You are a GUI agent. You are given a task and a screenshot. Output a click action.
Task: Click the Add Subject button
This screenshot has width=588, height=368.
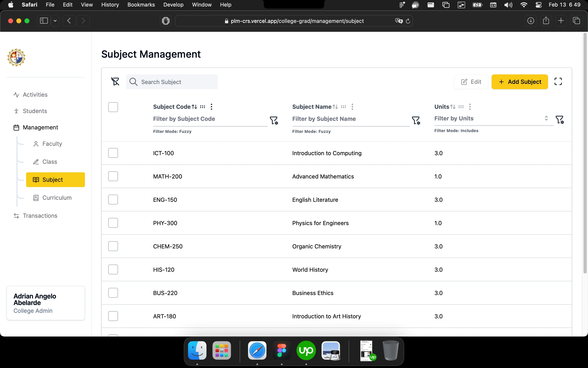tap(519, 82)
